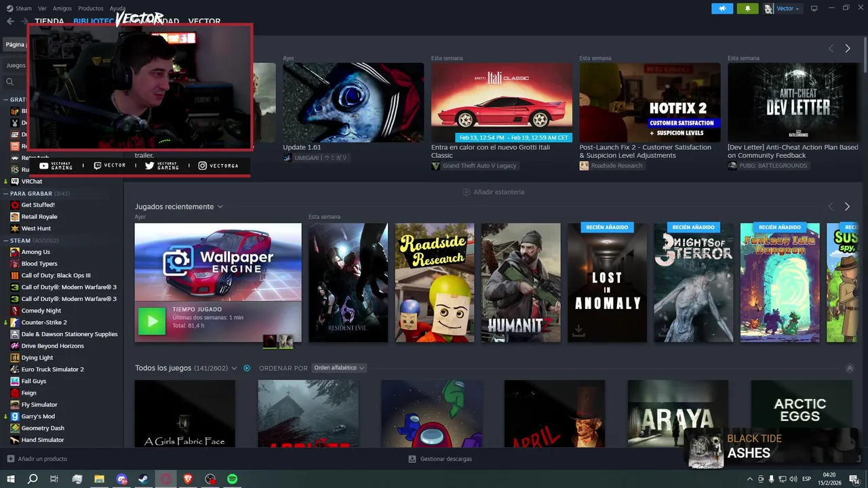Click the Among Us sidebar icon
The height and width of the screenshot is (488, 868).
(15, 252)
